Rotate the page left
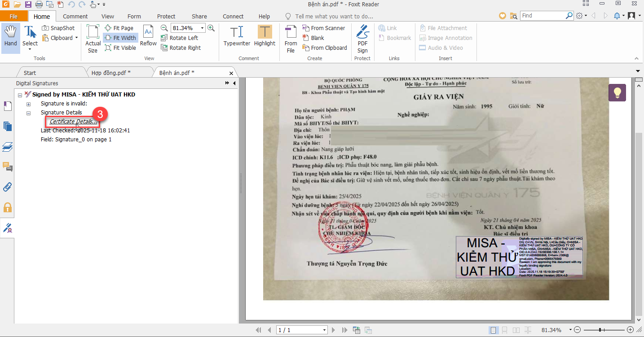 coord(179,38)
